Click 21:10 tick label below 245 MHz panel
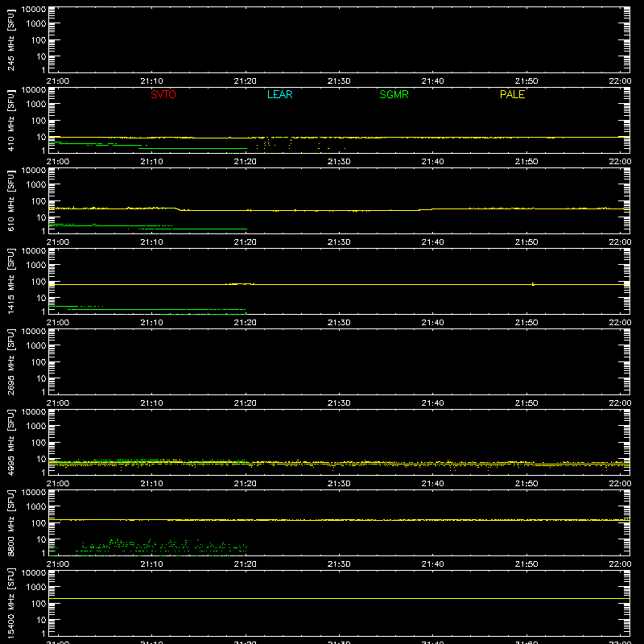Viewport: 644px width, 644px height. [x=151, y=81]
